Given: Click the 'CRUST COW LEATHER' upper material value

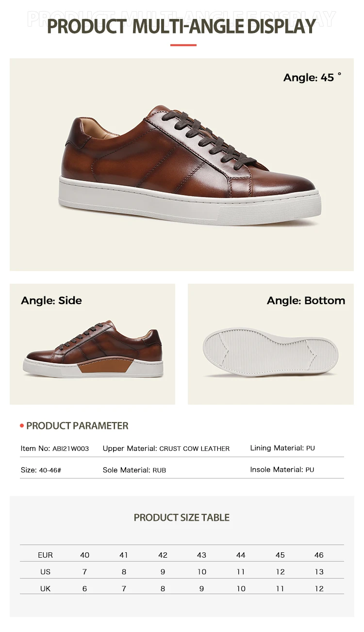Looking at the screenshot, I should [195, 449].
